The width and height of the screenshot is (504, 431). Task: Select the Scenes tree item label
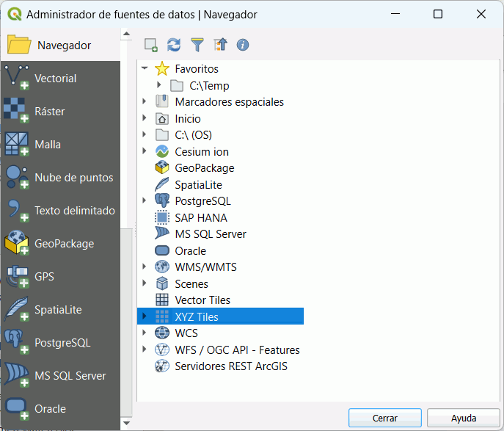191,283
